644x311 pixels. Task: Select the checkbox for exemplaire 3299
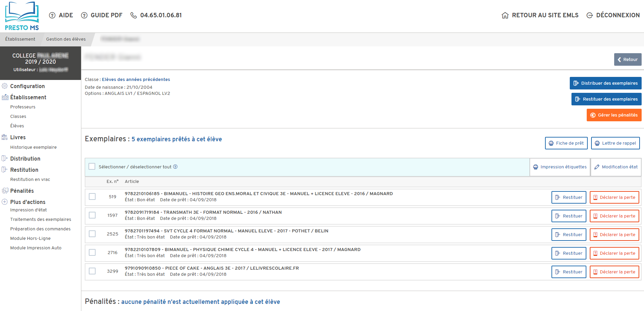coord(92,271)
